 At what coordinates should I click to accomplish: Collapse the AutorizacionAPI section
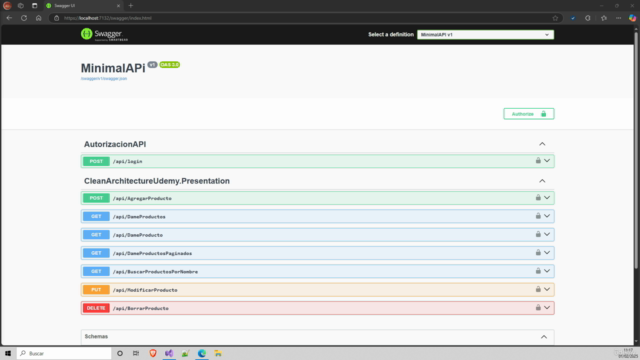[x=542, y=144]
